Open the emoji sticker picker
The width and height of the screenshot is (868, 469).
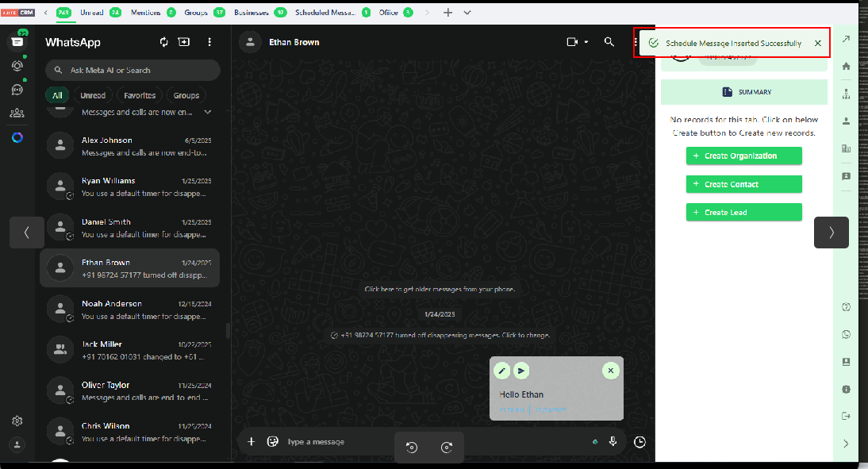click(273, 442)
